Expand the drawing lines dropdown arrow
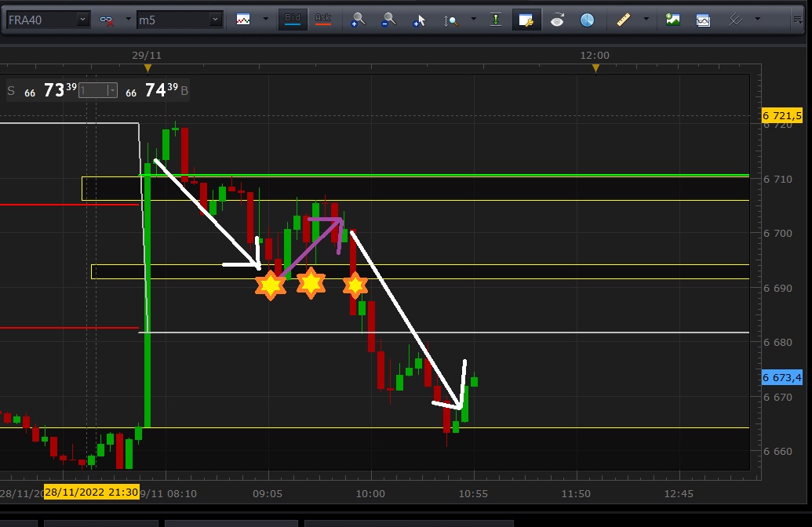The width and height of the screenshot is (812, 527). [x=758, y=19]
